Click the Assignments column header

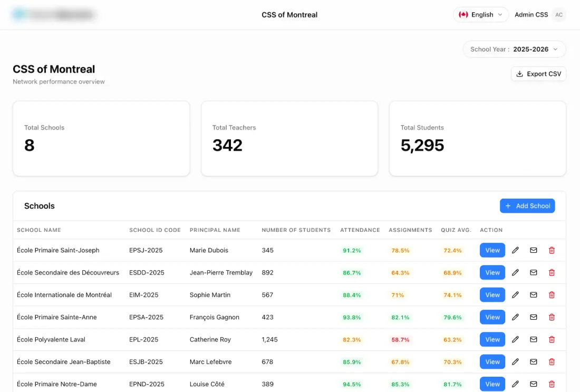click(410, 230)
